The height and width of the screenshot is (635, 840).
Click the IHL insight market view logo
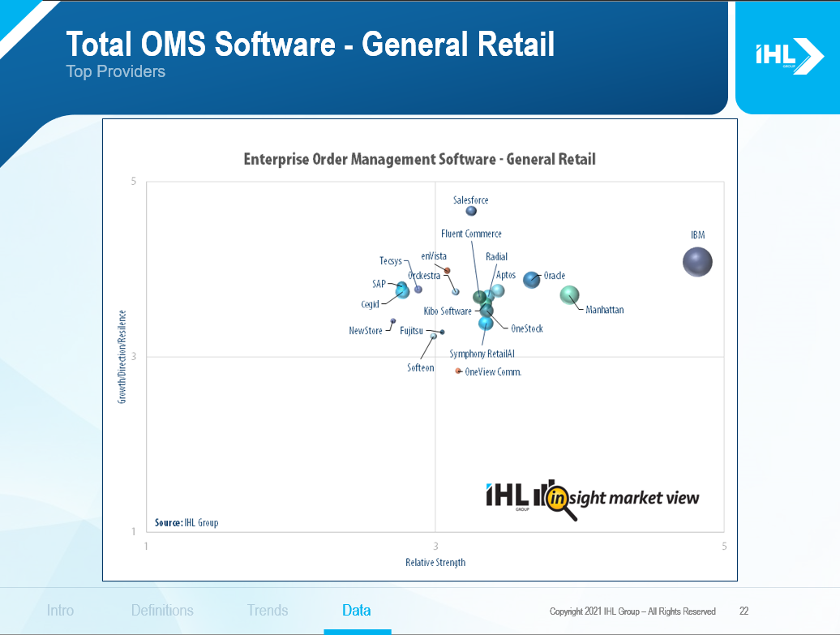coord(592,496)
